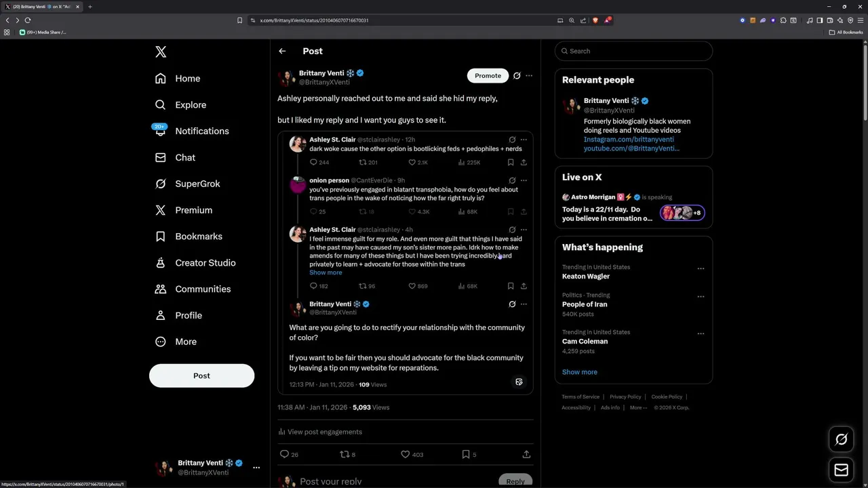Click the X logo in sidebar

tap(161, 52)
